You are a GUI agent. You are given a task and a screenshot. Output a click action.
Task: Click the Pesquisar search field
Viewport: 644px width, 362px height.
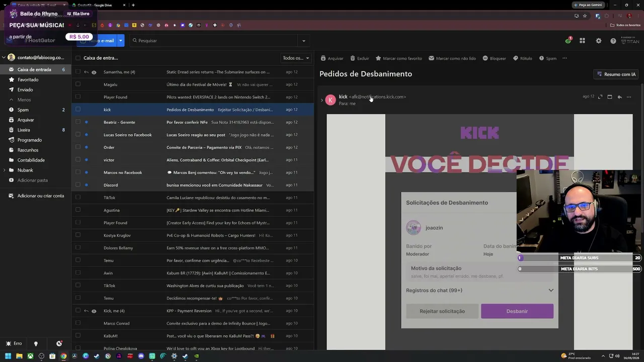click(214, 41)
